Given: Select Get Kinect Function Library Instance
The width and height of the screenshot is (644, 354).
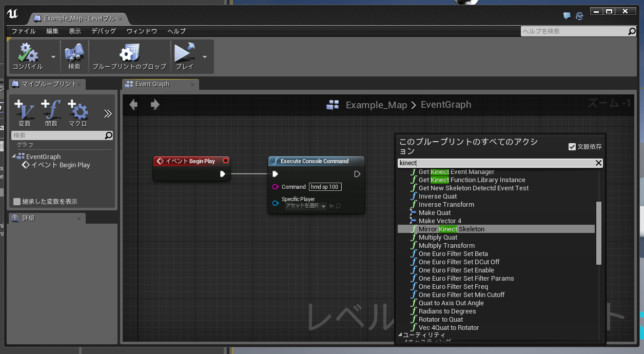Looking at the screenshot, I should 472,180.
